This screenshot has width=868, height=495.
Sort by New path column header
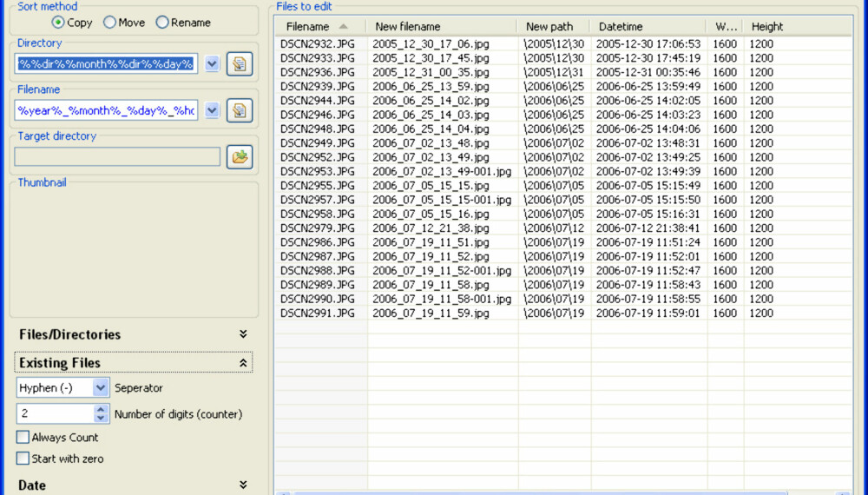[x=554, y=27]
